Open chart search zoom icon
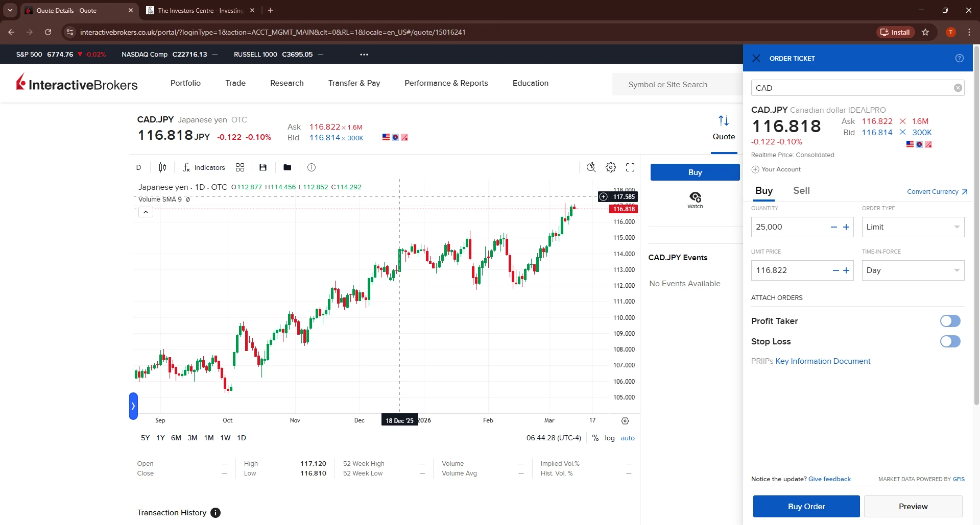The height and width of the screenshot is (525, 980). click(591, 167)
